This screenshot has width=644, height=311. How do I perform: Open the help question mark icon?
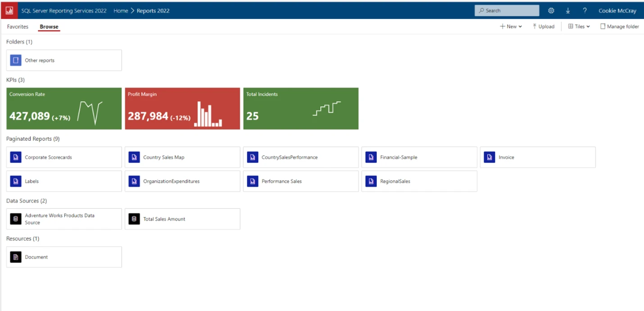585,10
